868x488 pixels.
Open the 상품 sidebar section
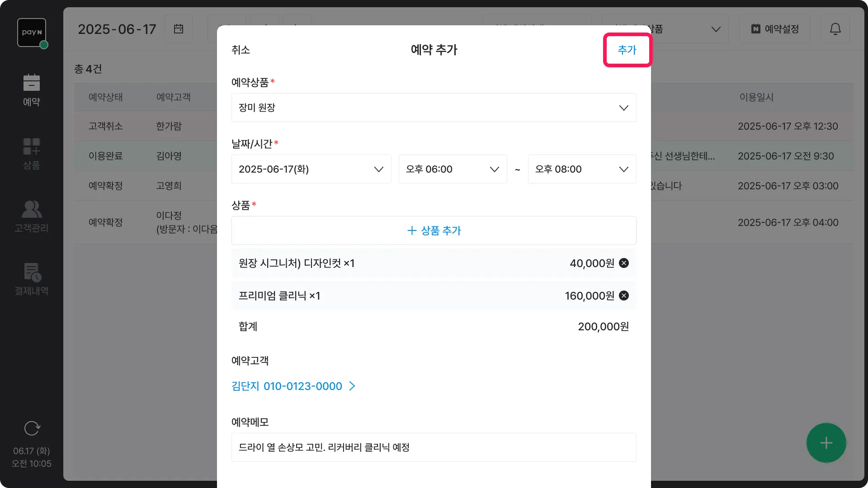coord(32,154)
